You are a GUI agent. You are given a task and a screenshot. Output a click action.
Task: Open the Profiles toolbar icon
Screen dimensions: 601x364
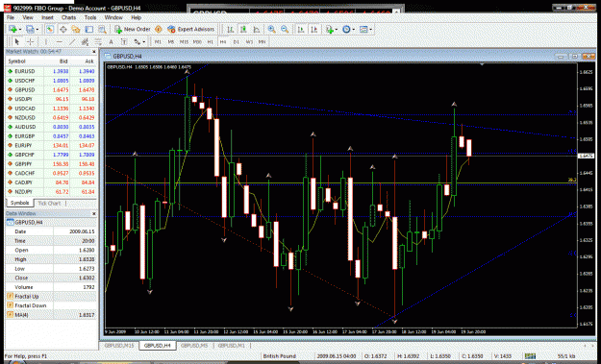point(30,29)
